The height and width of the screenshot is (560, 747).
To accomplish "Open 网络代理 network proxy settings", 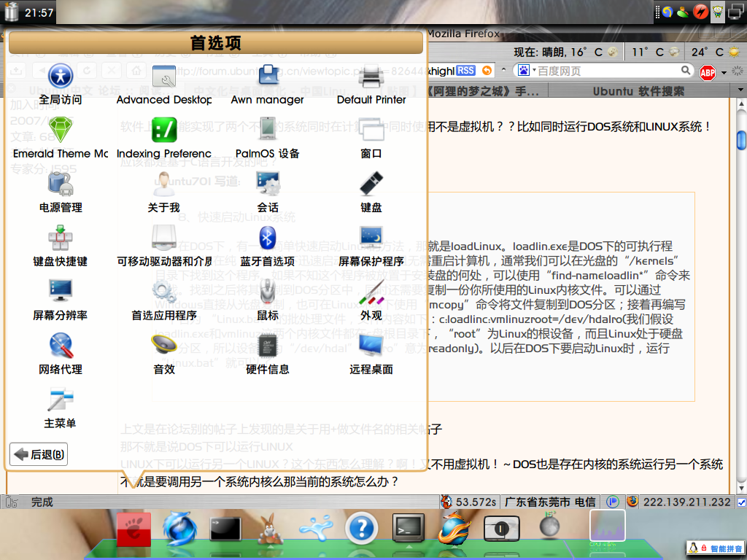I will [x=61, y=354].
